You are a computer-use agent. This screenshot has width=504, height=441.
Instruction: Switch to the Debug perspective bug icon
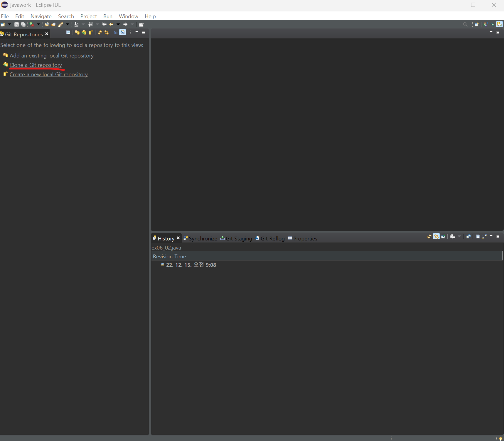coord(493,25)
